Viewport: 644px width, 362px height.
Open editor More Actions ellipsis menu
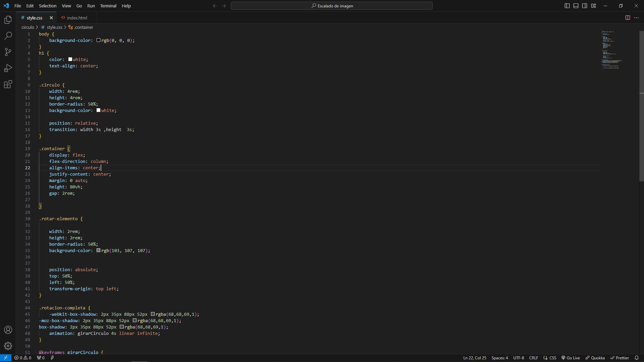[636, 18]
